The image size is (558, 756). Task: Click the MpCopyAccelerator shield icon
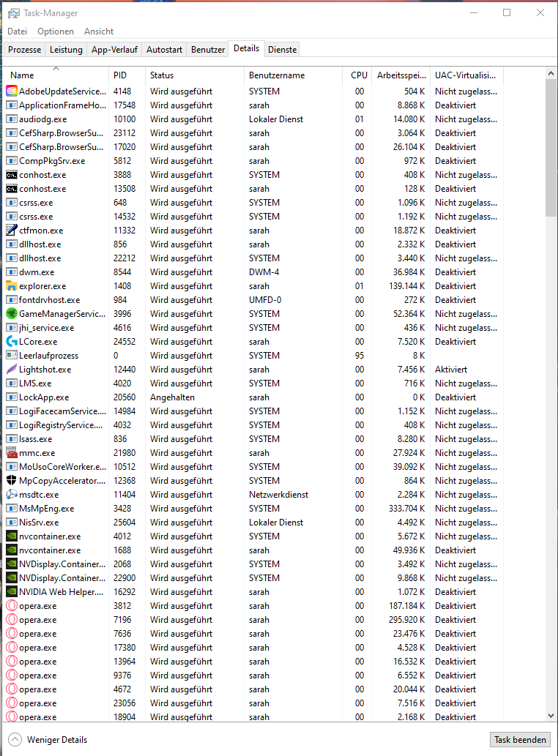12,481
